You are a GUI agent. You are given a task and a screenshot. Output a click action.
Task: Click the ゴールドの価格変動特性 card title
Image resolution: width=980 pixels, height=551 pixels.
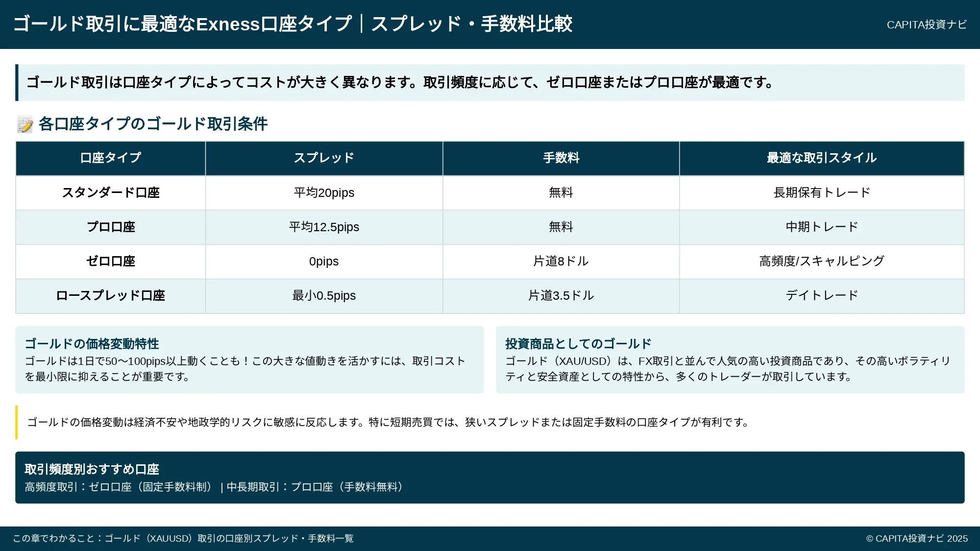click(92, 344)
